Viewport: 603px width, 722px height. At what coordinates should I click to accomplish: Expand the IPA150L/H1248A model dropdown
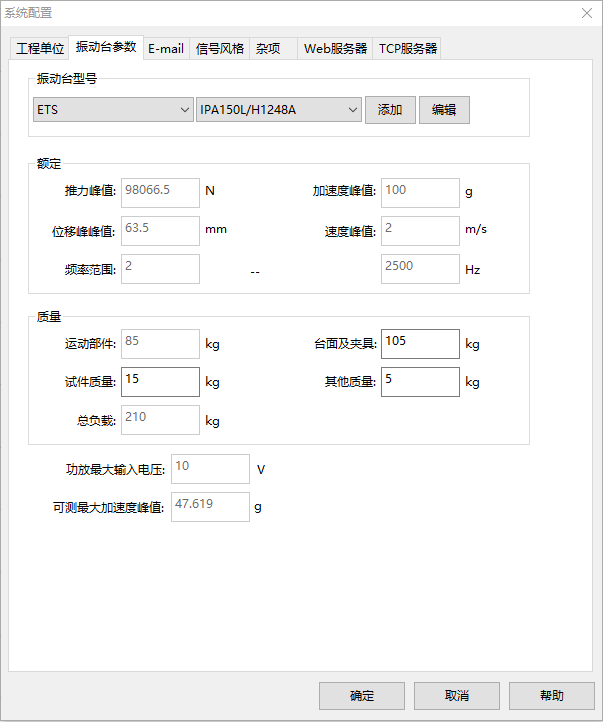278,110
